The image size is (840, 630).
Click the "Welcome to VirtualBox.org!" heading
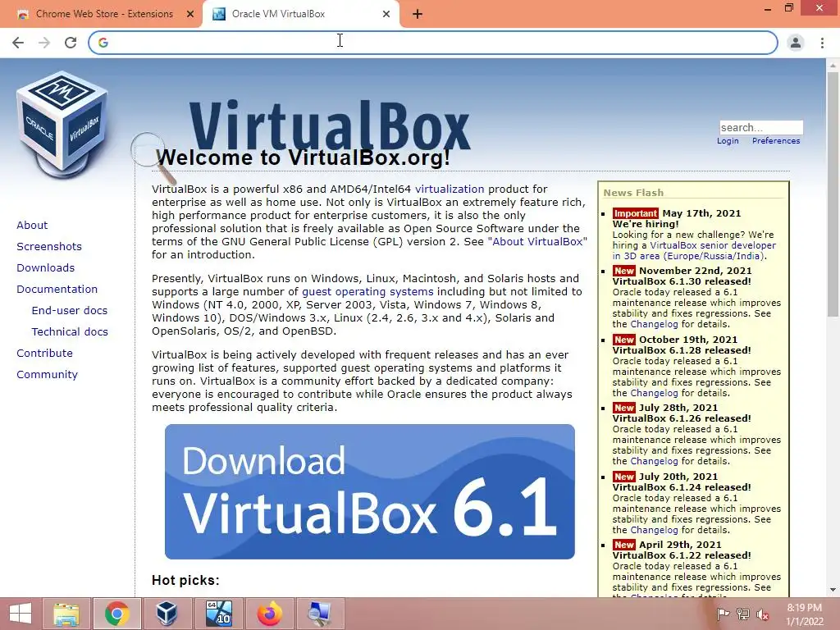[x=304, y=158]
